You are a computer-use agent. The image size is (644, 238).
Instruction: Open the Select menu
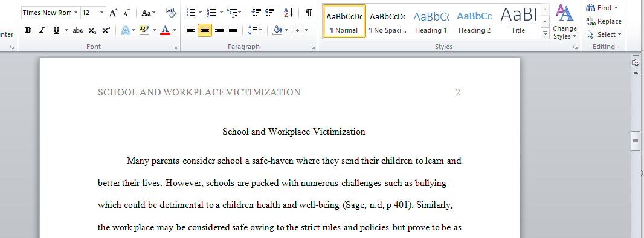(x=604, y=34)
